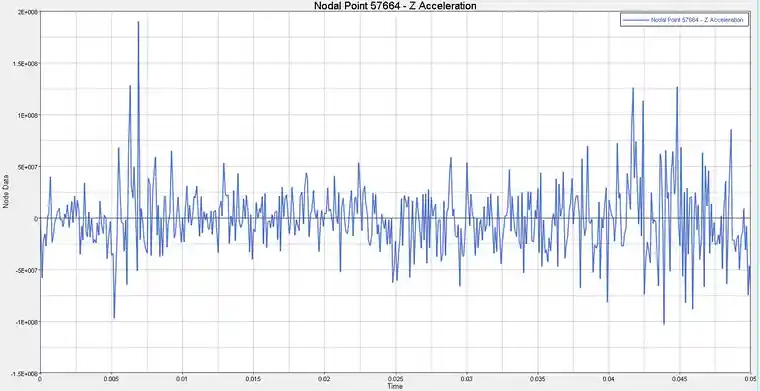Click the 0.03 time axis tick label
Viewport: 760px width, 391px height.
pyautogui.click(x=466, y=378)
